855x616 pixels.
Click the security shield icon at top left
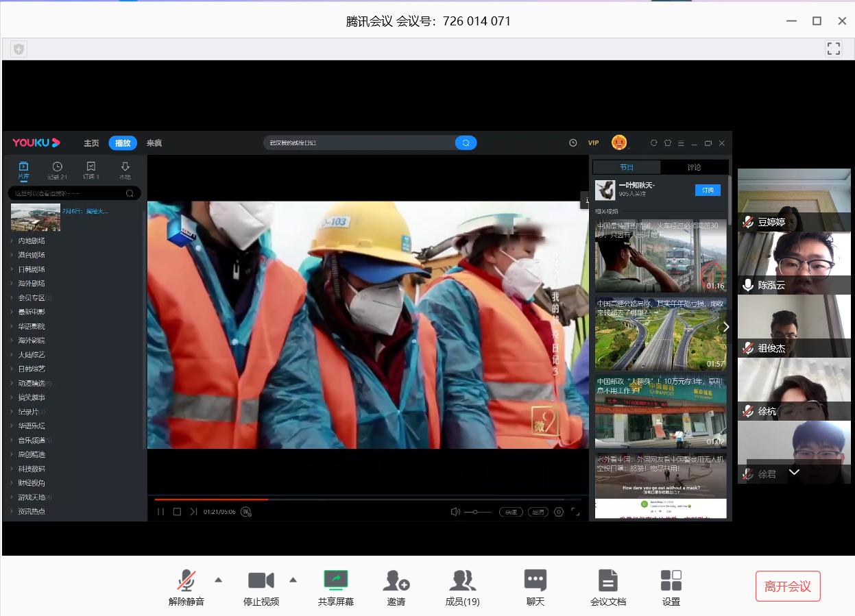(19, 49)
